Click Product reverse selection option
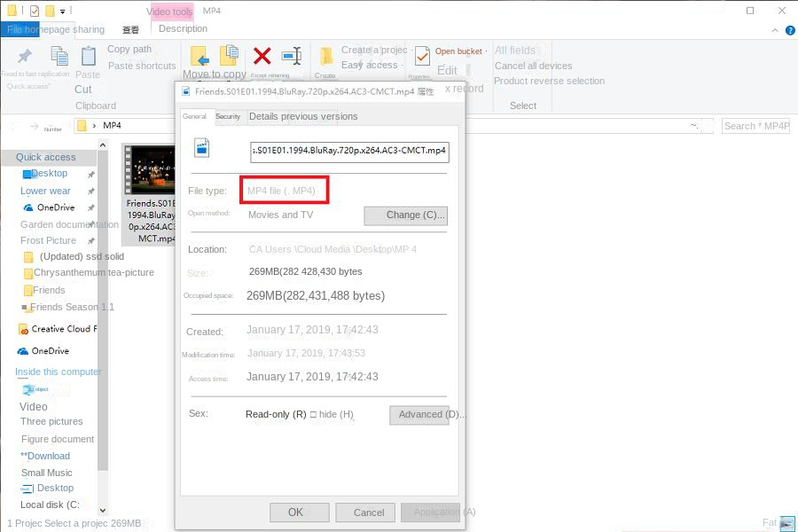 (549, 81)
